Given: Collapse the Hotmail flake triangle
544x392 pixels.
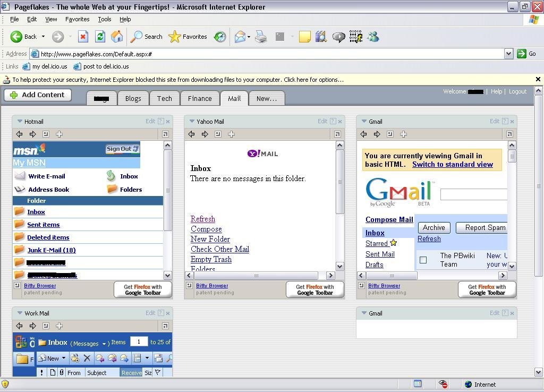Looking at the screenshot, I should pyautogui.click(x=20, y=122).
